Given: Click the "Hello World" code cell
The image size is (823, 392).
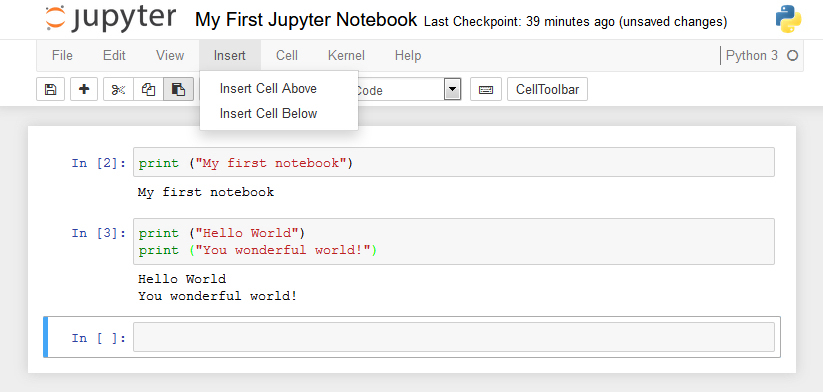Looking at the screenshot, I should click(x=454, y=241).
